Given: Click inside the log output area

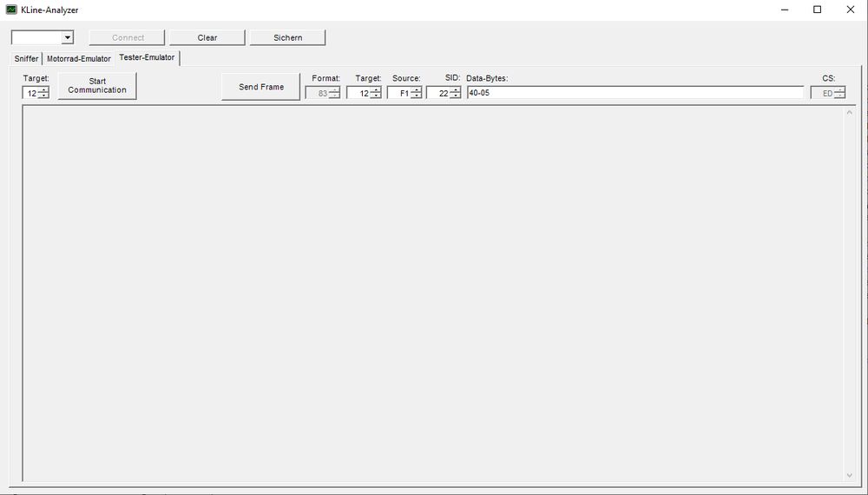Looking at the screenshot, I should 433,294.
